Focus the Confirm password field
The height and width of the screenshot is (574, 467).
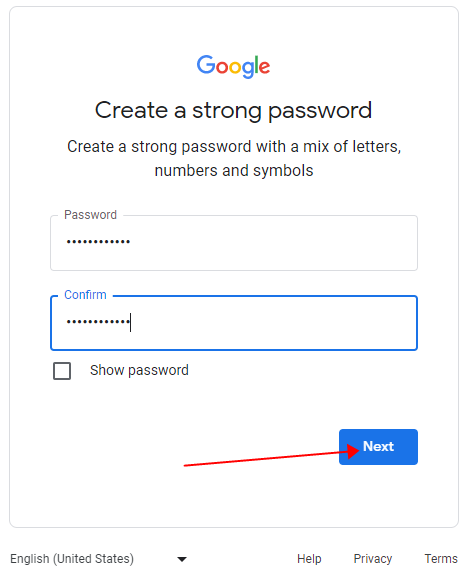tap(234, 323)
